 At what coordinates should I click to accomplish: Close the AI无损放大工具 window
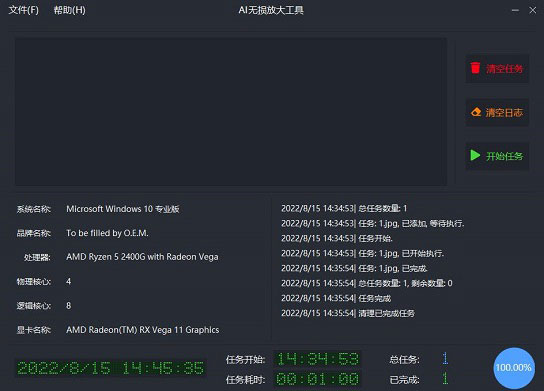point(533,10)
